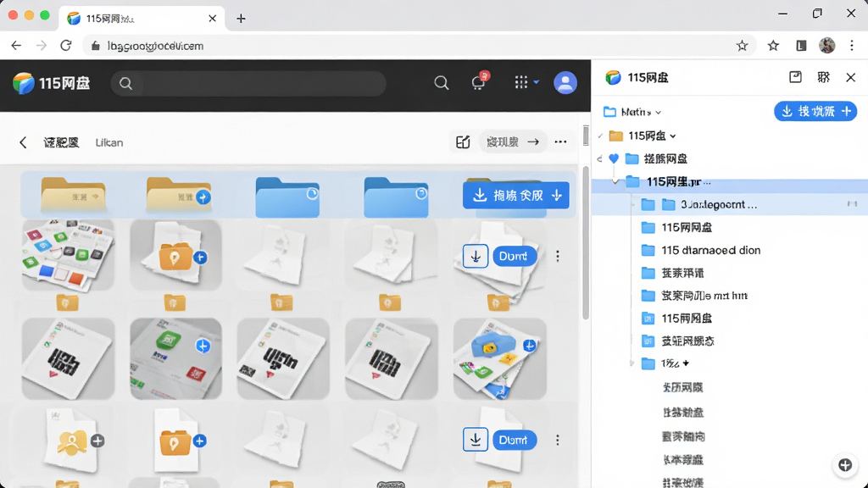
Task: Collapse the tree node with the blue heart icon
Action: pos(599,159)
